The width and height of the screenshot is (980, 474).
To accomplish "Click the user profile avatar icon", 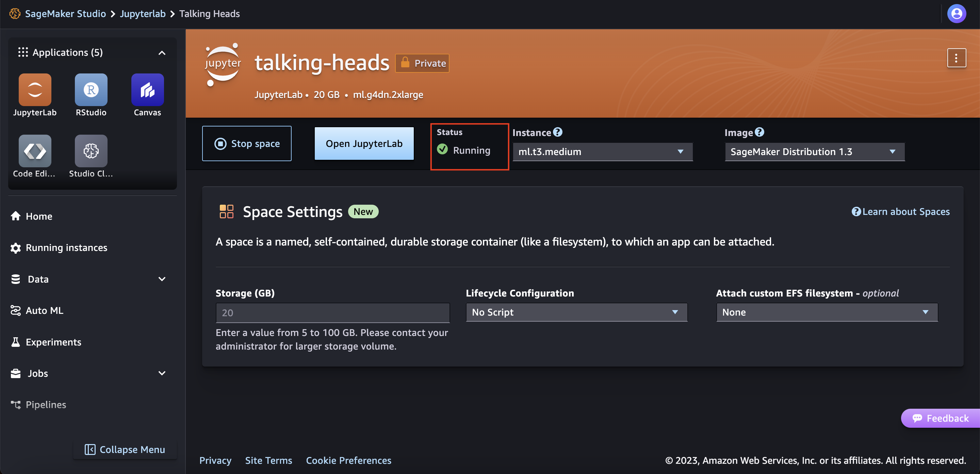I will click(x=956, y=14).
